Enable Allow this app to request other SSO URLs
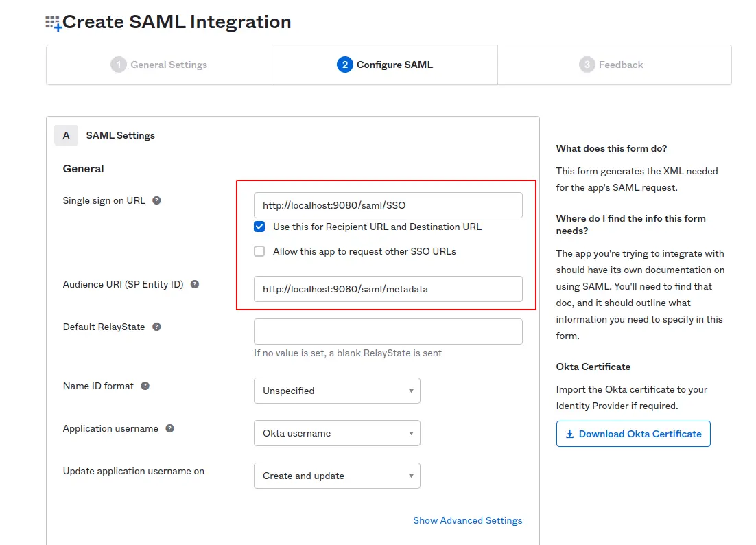756x545 pixels. 259,251
